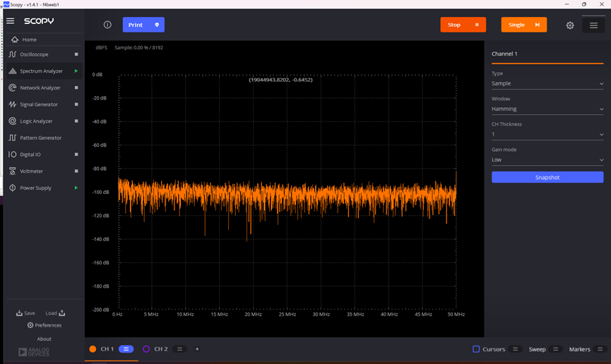Viewport: 611px width, 364px height.
Task: Open Cursors settings menu button
Action: coord(515,349)
